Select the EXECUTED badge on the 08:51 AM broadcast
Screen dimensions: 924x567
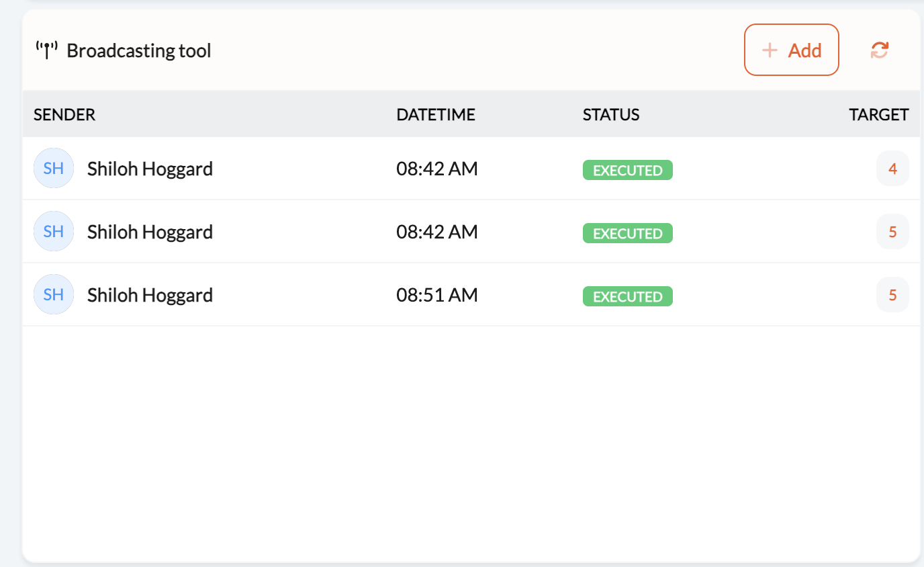627,296
